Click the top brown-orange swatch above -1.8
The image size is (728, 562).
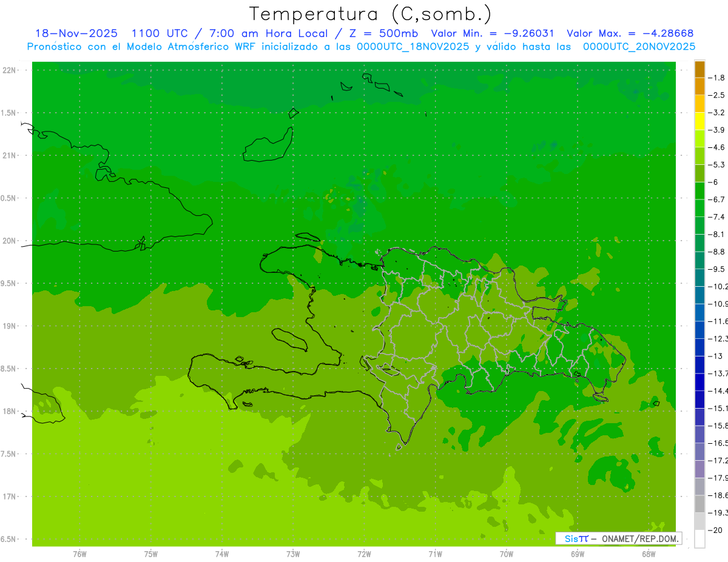(x=699, y=69)
